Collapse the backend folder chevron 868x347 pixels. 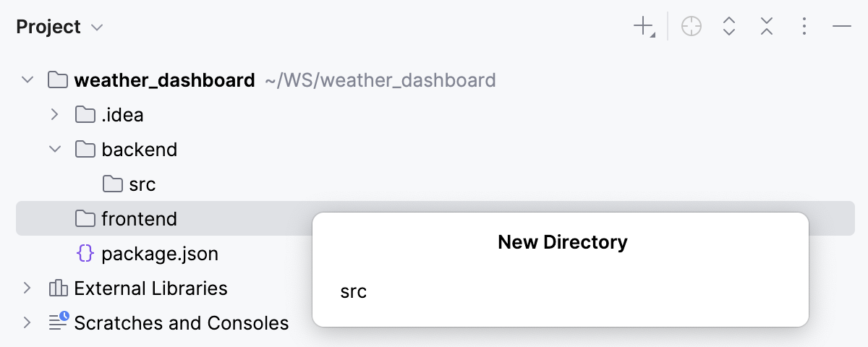coord(54,149)
